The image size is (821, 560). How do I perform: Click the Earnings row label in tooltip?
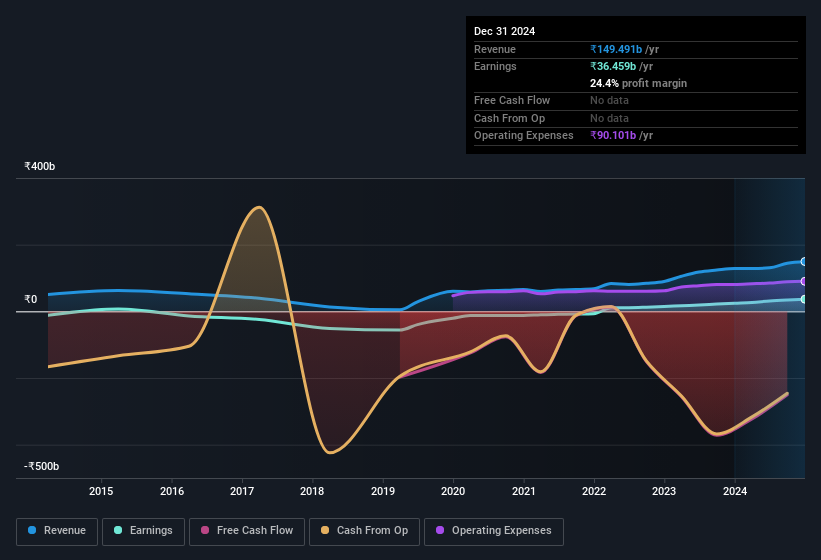pyautogui.click(x=495, y=66)
